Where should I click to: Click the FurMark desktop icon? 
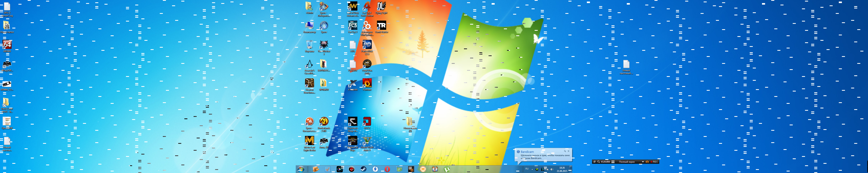point(367,85)
